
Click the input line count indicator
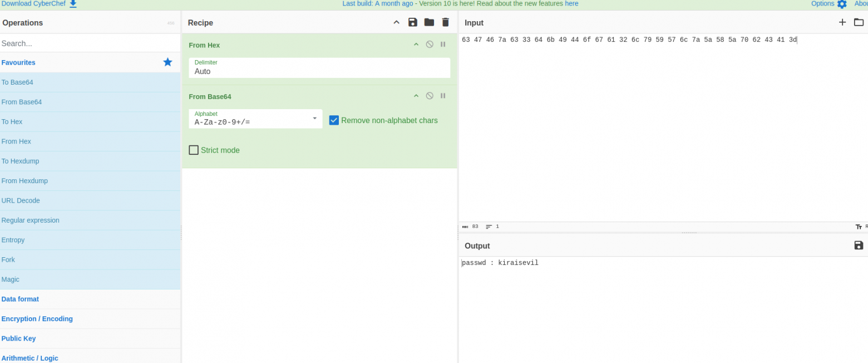click(492, 227)
